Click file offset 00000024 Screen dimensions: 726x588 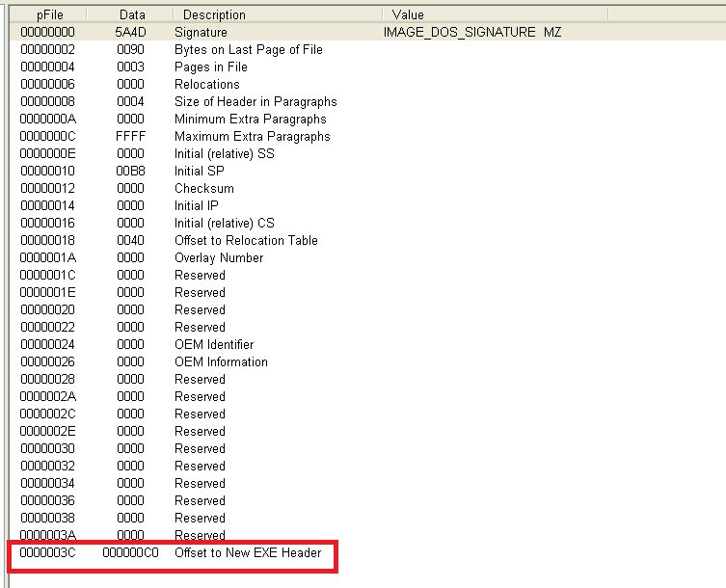(47, 344)
